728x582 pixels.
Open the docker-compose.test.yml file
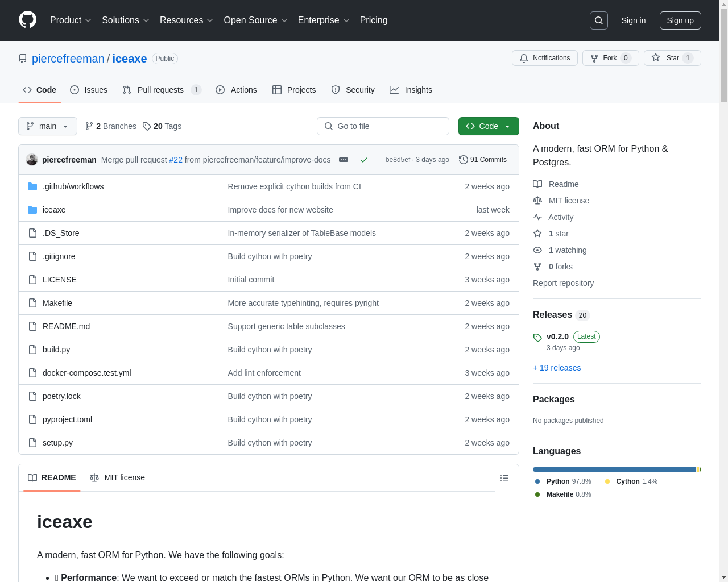click(87, 373)
